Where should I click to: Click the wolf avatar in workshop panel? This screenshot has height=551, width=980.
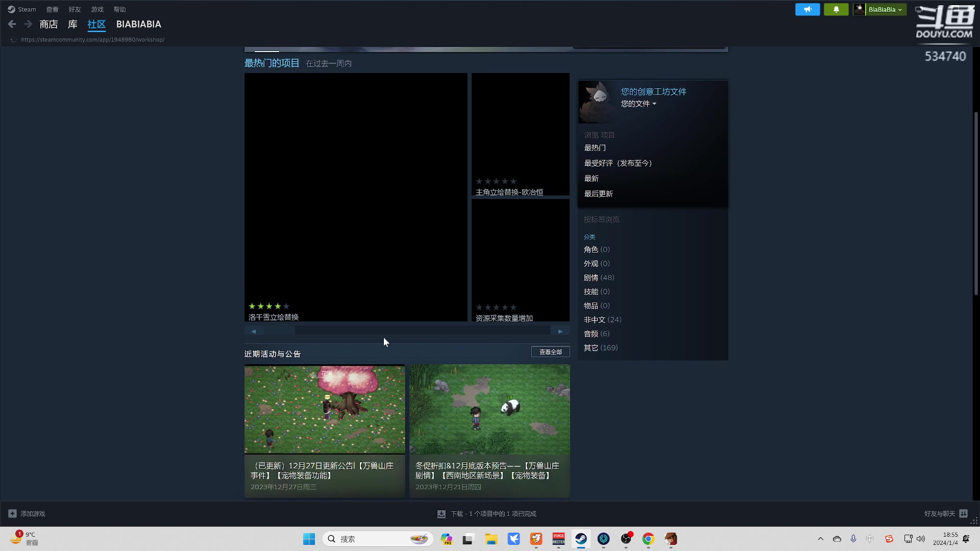(598, 102)
